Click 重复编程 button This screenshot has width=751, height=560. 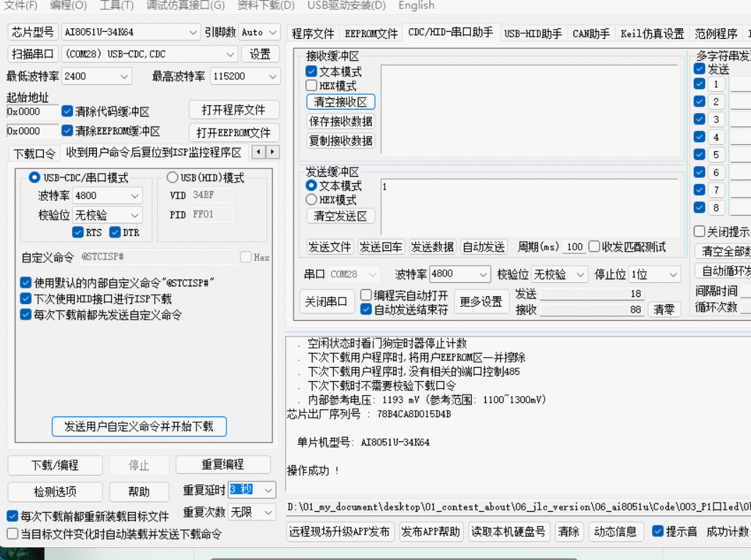[x=223, y=465]
